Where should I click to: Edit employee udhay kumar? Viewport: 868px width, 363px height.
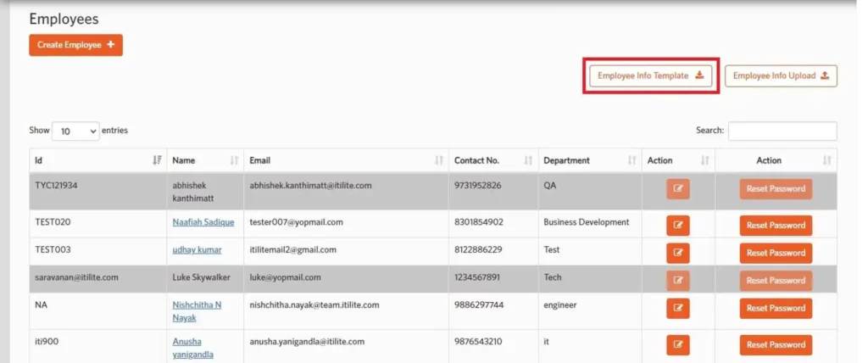[678, 254]
